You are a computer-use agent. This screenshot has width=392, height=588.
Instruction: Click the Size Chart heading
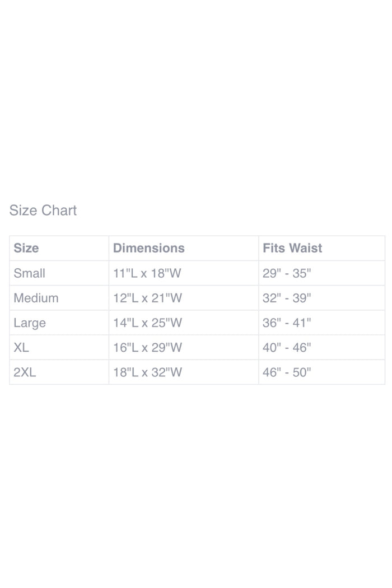click(x=43, y=211)
